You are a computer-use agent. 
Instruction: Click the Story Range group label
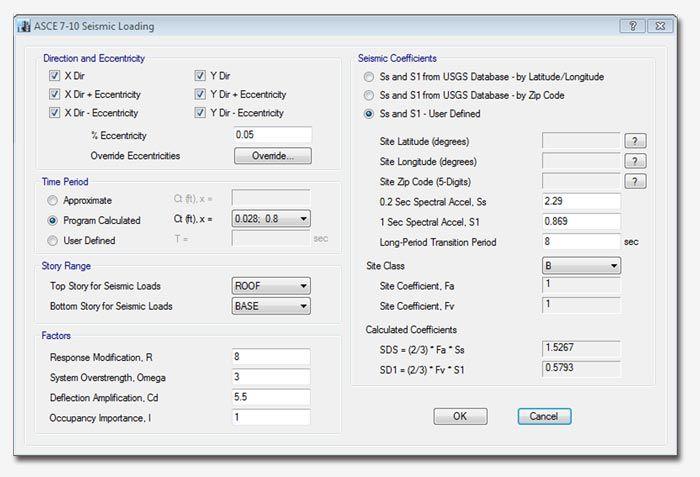point(66,266)
